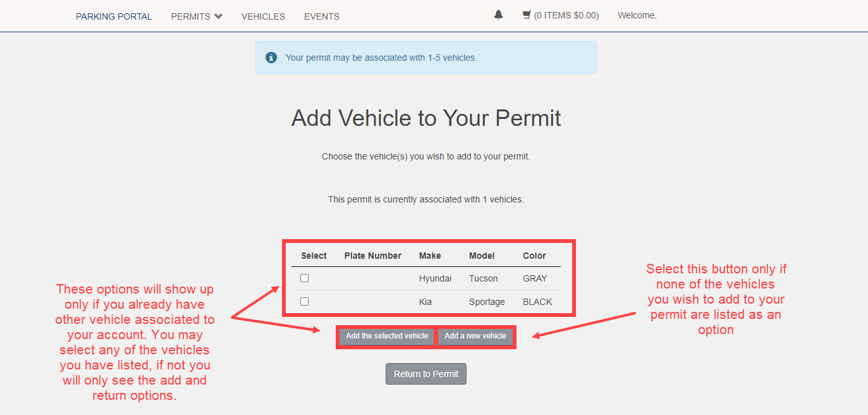Click the PERMITS dropdown arrow
868x415 pixels.
click(x=217, y=16)
